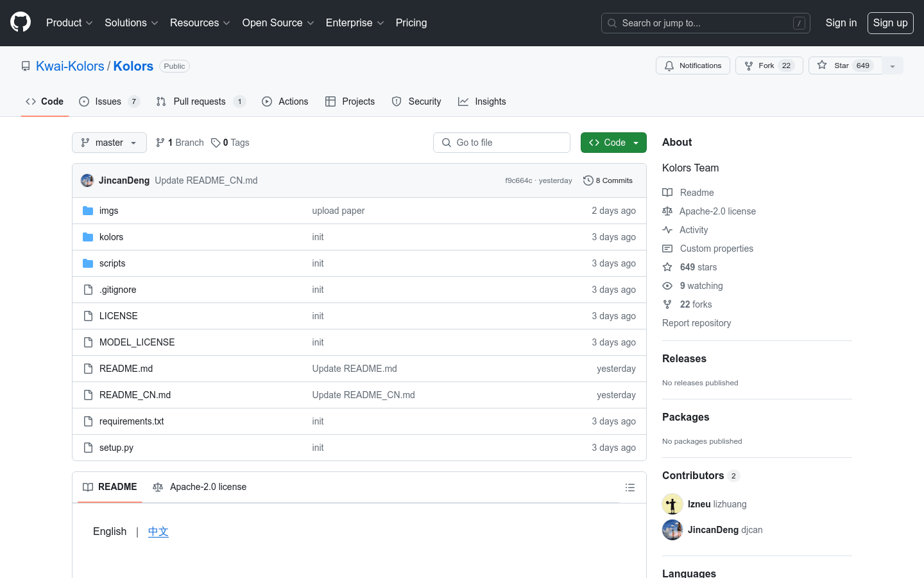Open 8 Commits history
Image resolution: width=924 pixels, height=578 pixels.
(608, 180)
